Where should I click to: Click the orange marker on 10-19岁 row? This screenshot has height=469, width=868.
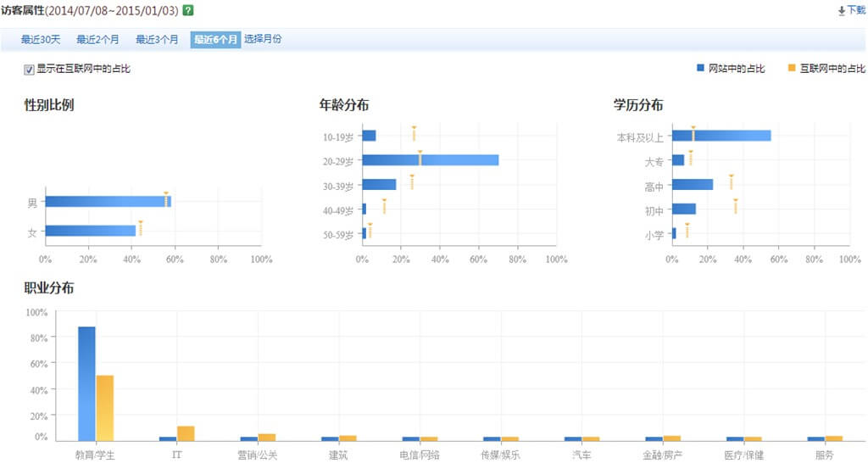coord(414,133)
